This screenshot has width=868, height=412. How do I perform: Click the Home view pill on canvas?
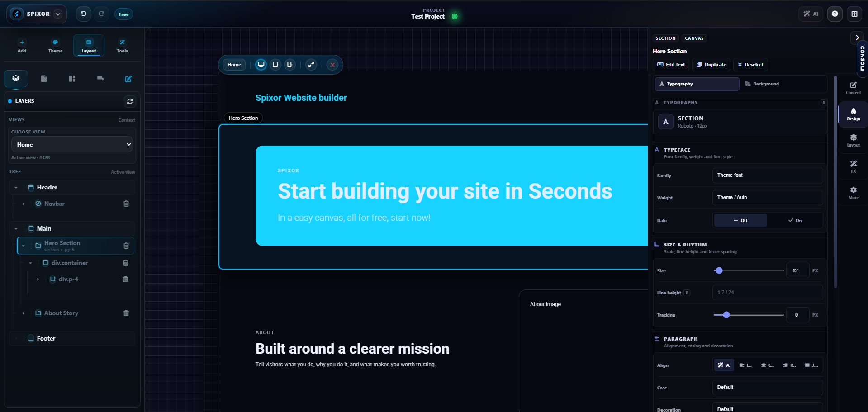(x=234, y=65)
